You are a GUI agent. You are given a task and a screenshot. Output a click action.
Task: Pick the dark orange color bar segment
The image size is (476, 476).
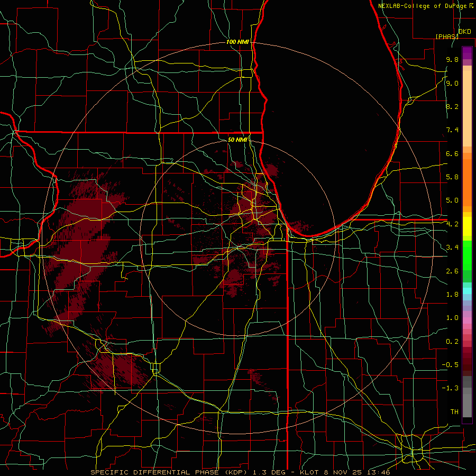point(467,182)
